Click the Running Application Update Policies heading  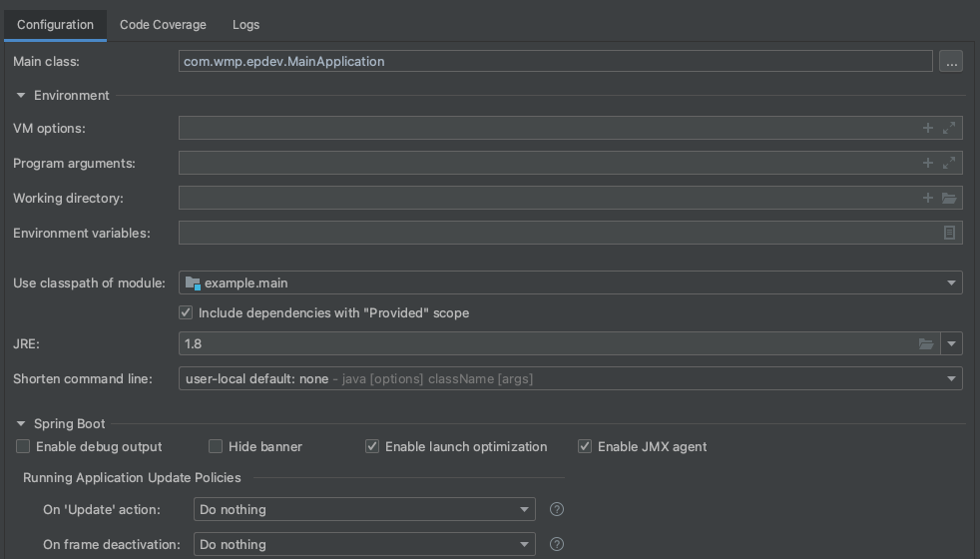[x=132, y=478]
